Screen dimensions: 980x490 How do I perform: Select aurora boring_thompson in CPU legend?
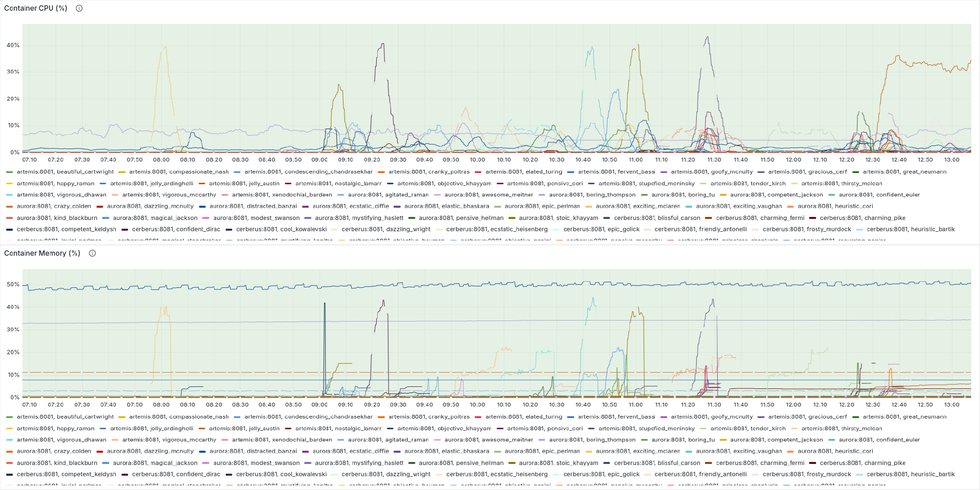click(x=592, y=195)
